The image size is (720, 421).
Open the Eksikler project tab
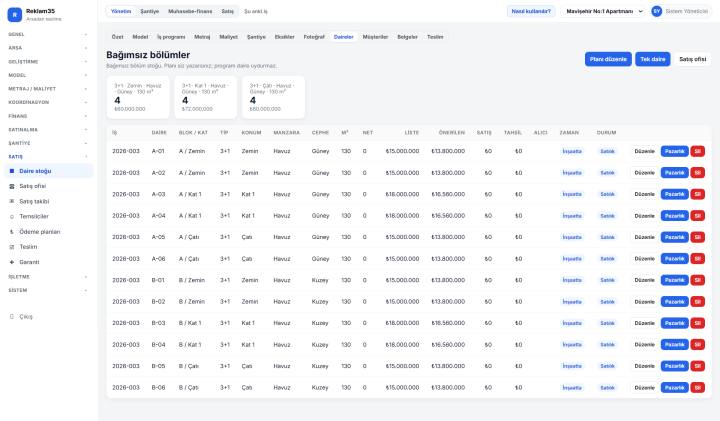point(285,37)
